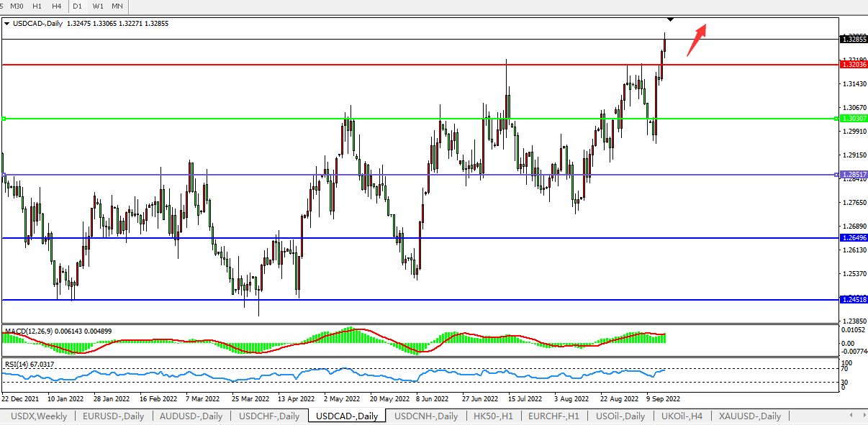Select the red 1.32036 price label
Image resolution: width=868 pixels, height=425 pixels.
coord(854,65)
